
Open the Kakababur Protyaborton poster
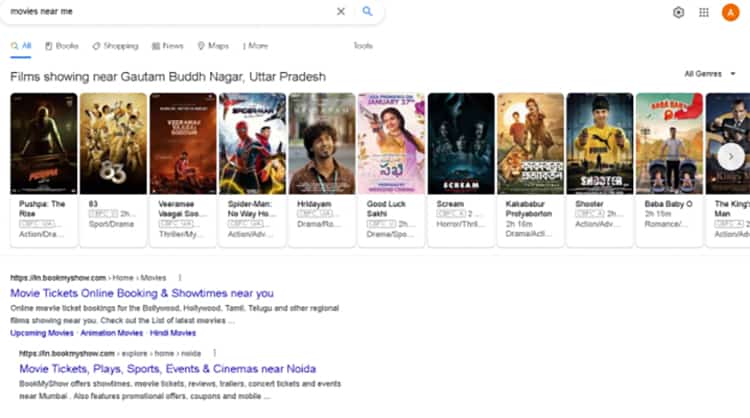pyautogui.click(x=530, y=143)
